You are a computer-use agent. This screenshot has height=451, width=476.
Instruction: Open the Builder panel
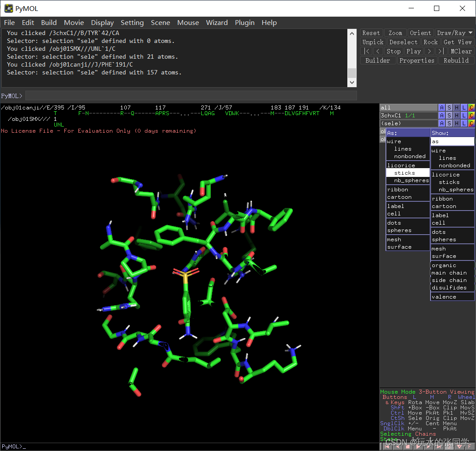pos(378,60)
